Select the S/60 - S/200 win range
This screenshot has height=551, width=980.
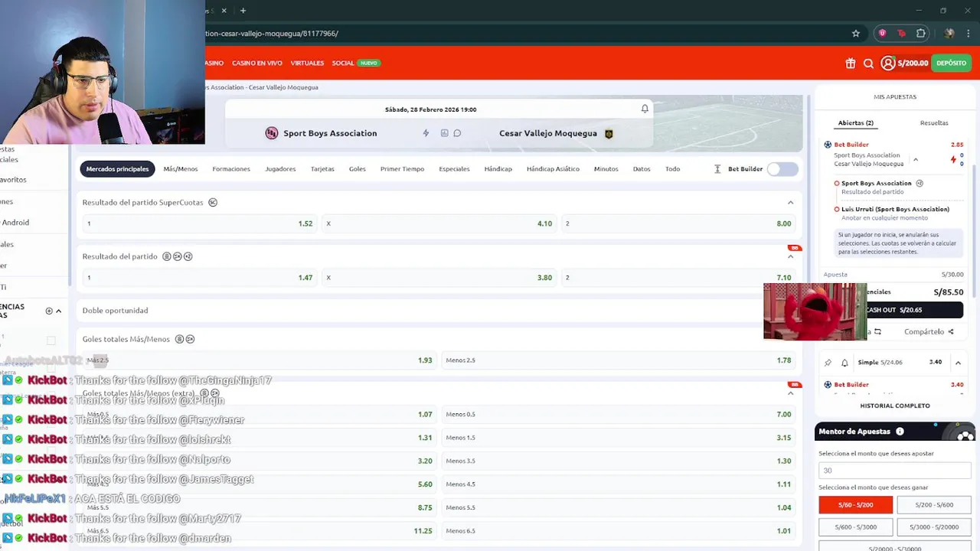coord(856,505)
